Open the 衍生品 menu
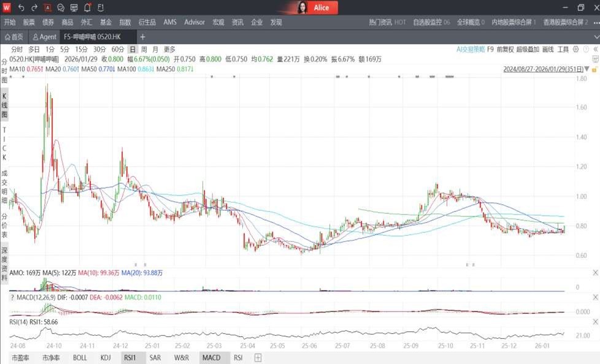600x364 pixels. [x=148, y=22]
